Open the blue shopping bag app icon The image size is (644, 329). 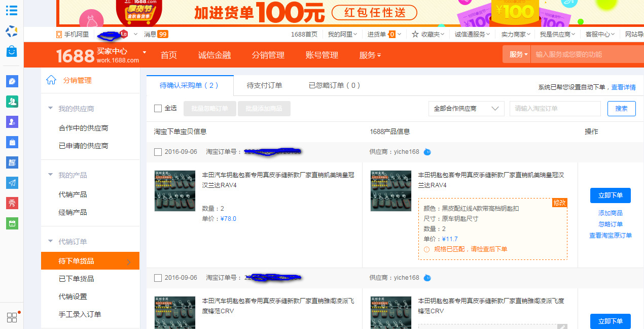pyautogui.click(x=12, y=51)
